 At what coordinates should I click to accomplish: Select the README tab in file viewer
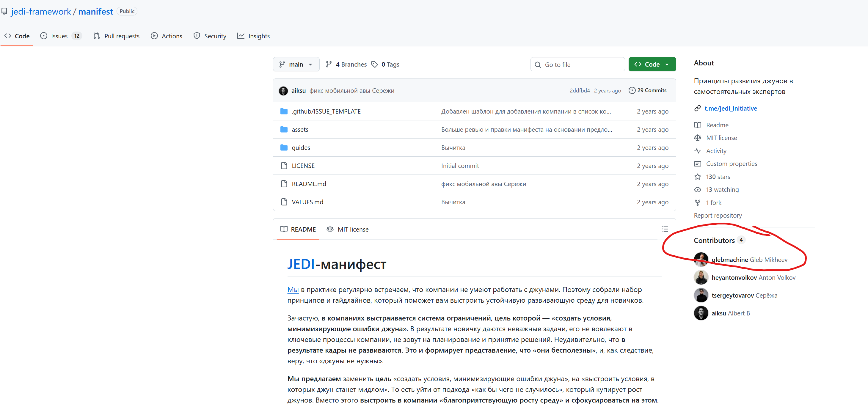(x=298, y=230)
